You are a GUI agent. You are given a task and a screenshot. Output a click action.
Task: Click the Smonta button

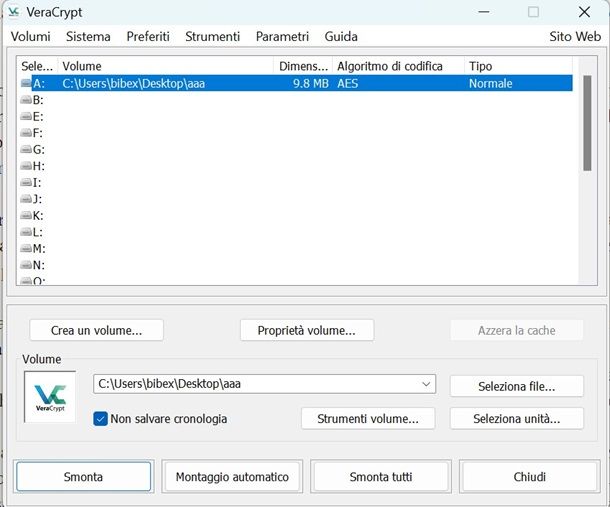pyautogui.click(x=83, y=477)
